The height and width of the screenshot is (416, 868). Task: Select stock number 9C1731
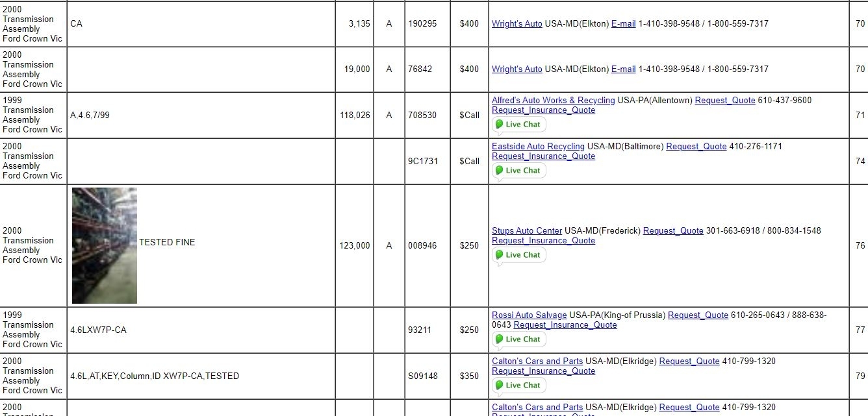tap(422, 161)
